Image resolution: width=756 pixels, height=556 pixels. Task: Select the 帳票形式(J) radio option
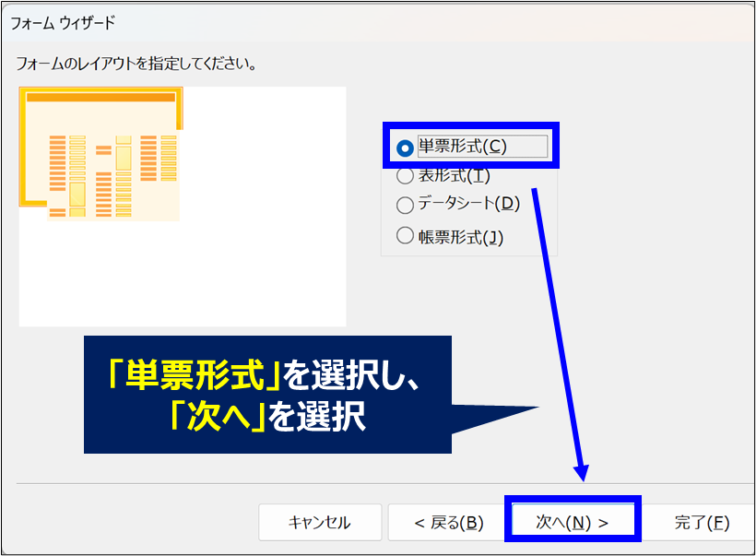404,236
